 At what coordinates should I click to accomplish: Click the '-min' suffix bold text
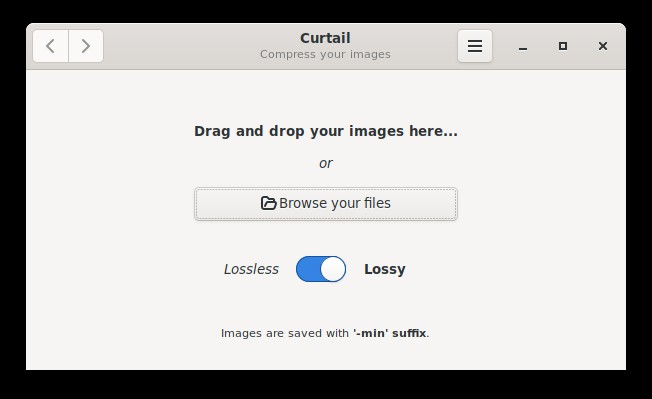390,333
